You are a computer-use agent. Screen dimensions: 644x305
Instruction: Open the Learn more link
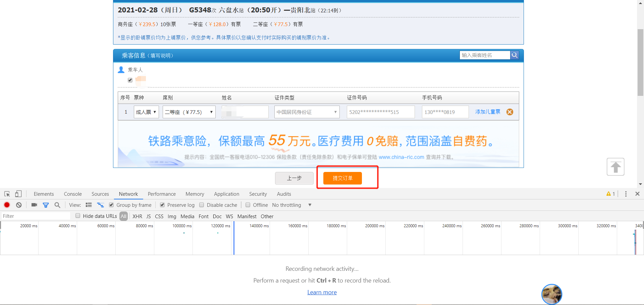tap(322, 292)
